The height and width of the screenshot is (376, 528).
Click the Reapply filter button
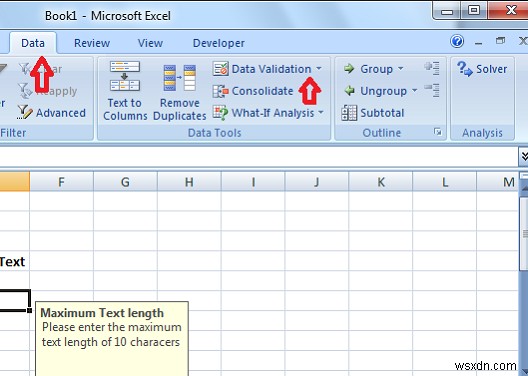pyautogui.click(x=47, y=91)
